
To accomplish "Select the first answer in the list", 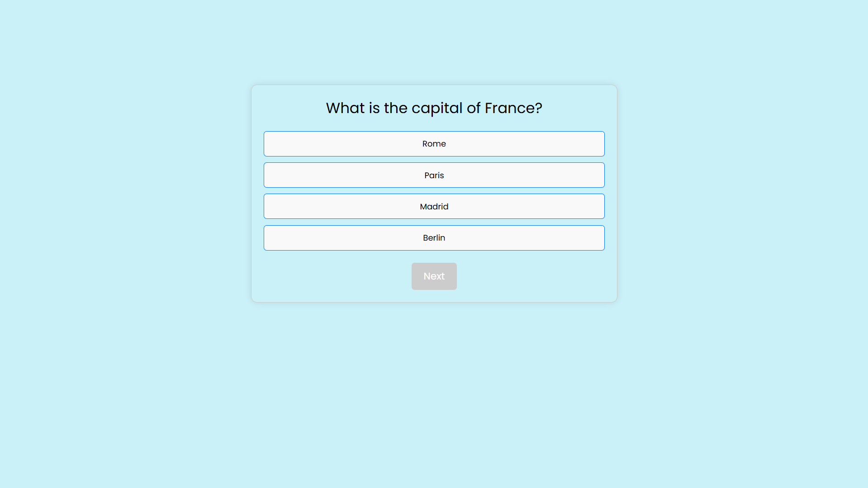I will (434, 144).
